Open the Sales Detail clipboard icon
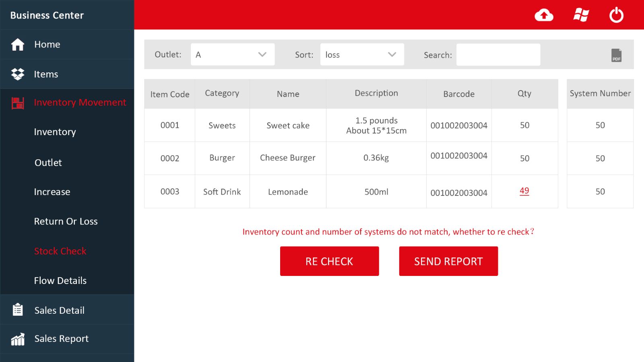644x362 pixels. tap(18, 310)
